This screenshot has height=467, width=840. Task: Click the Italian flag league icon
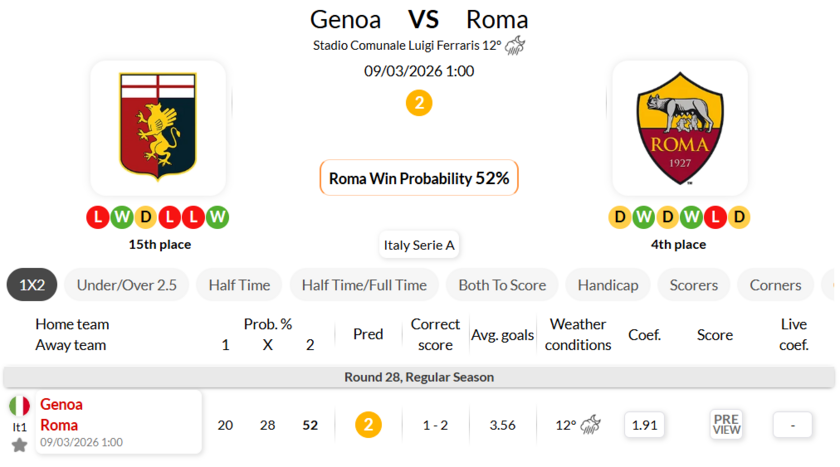click(x=19, y=406)
